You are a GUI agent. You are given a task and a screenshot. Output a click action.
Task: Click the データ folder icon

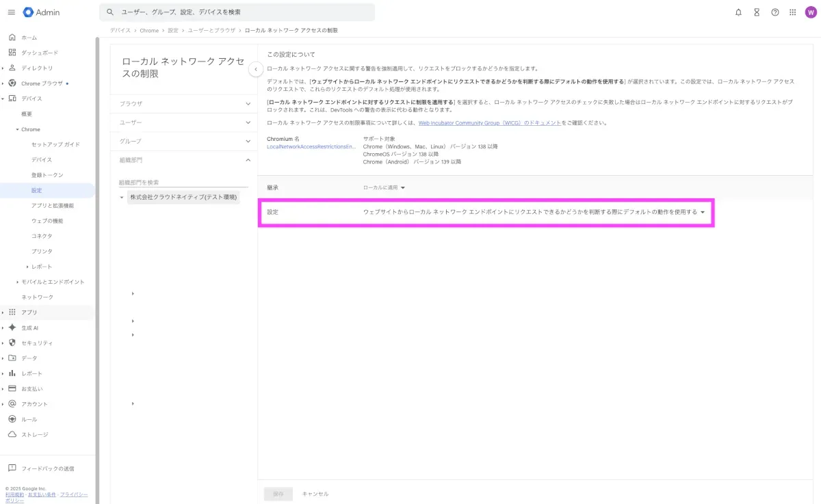[12, 358]
